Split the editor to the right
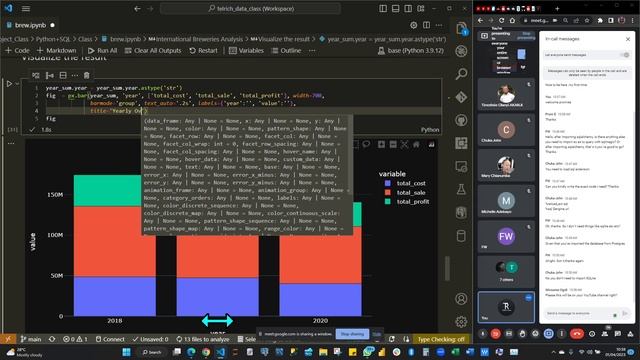Image resolution: width=640 pixels, height=360 pixels. pyautogui.click(x=427, y=25)
